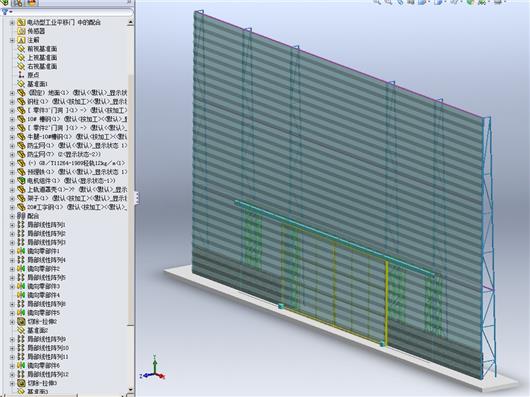The image size is (530, 397).
Task: Click the 20#工字钢<1> part icon
Action: pyautogui.click(x=21, y=207)
